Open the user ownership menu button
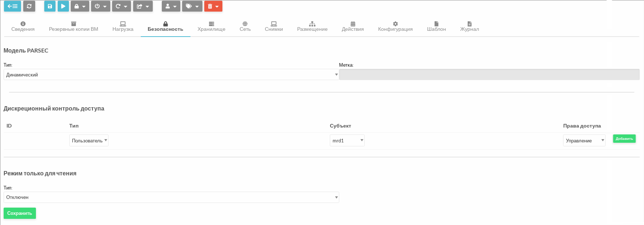The image size is (644, 225). click(171, 6)
